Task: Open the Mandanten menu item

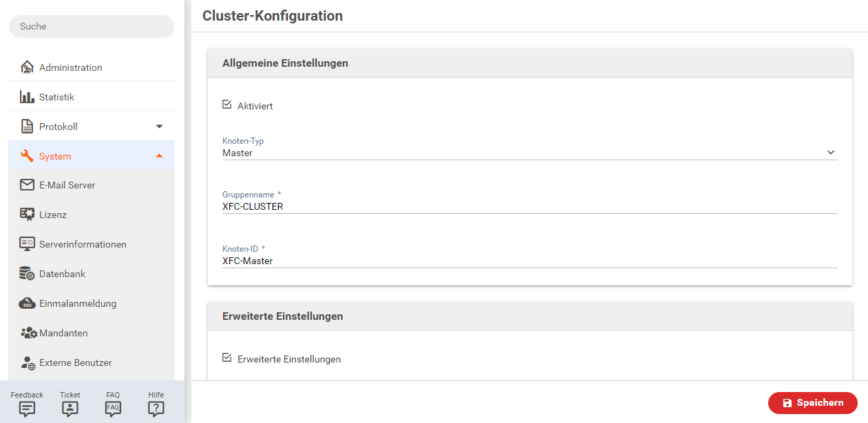Action: pos(63,333)
